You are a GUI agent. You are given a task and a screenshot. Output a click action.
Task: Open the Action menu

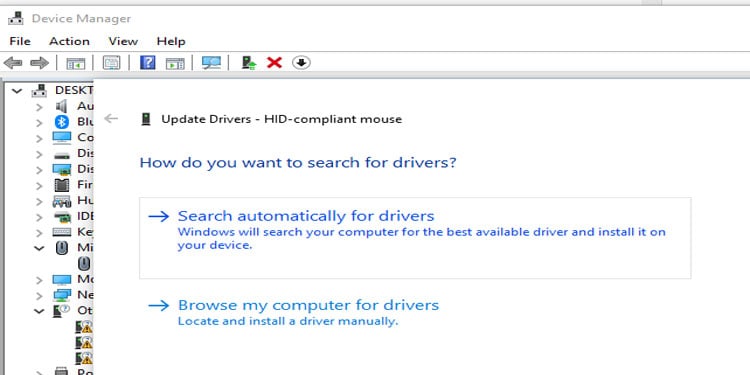point(69,42)
